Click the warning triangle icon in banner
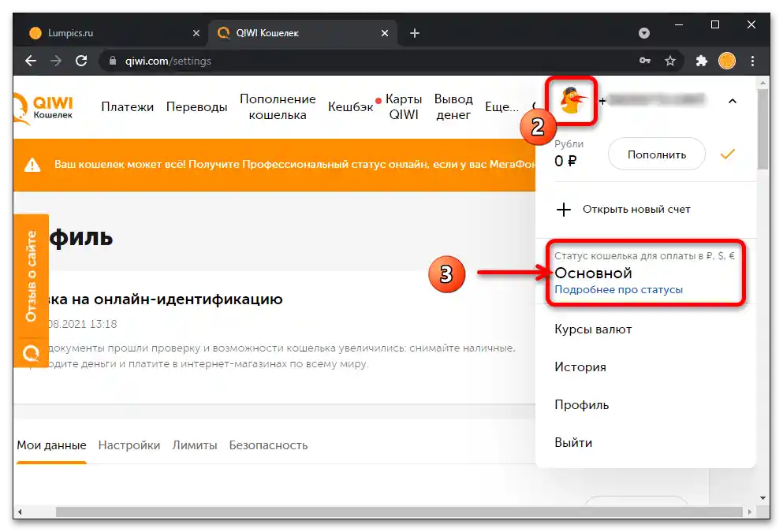783x532 pixels. (32, 165)
